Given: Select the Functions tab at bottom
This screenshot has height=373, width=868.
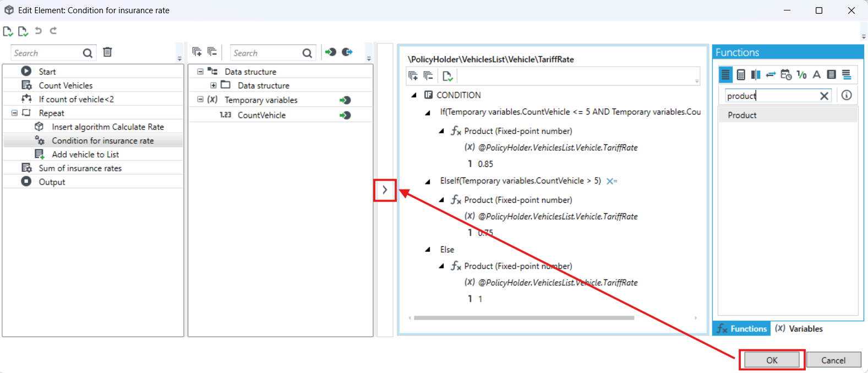Looking at the screenshot, I should pyautogui.click(x=742, y=329).
